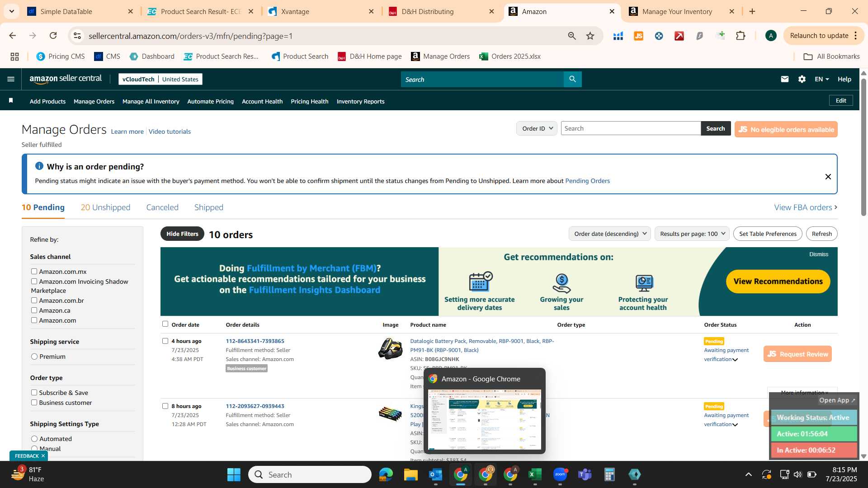The height and width of the screenshot is (488, 868).
Task: Open the browser zoom magnifier icon
Action: 572,36
